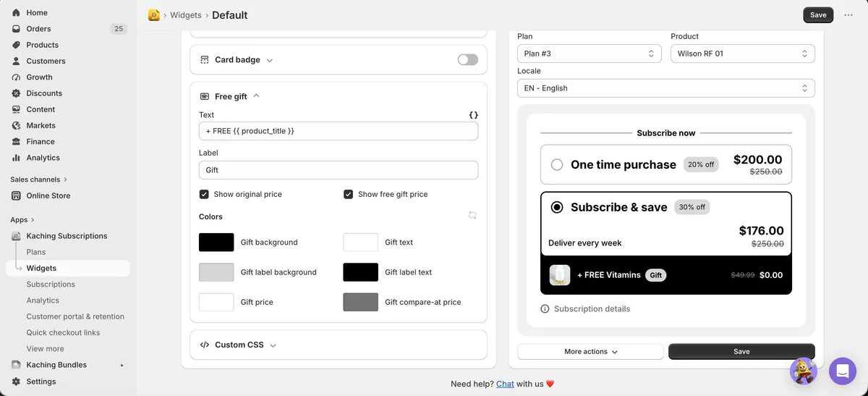Click the Discounts badge icon
868x396 pixels.
click(17, 93)
